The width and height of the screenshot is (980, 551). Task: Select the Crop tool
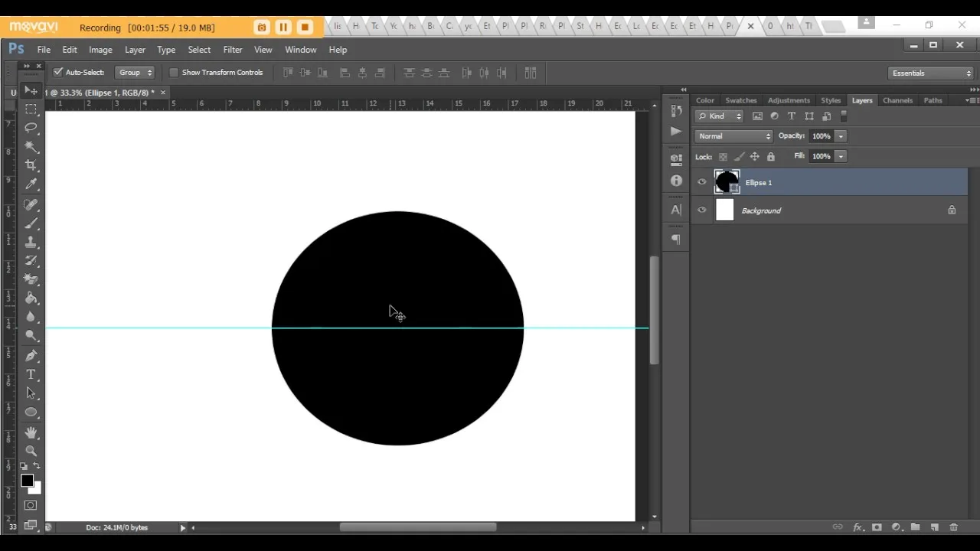[x=31, y=165]
